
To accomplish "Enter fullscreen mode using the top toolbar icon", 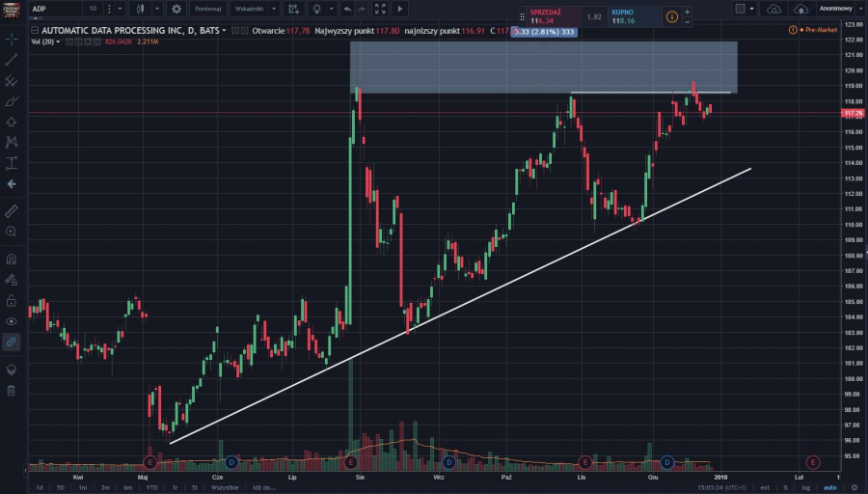I will (381, 9).
